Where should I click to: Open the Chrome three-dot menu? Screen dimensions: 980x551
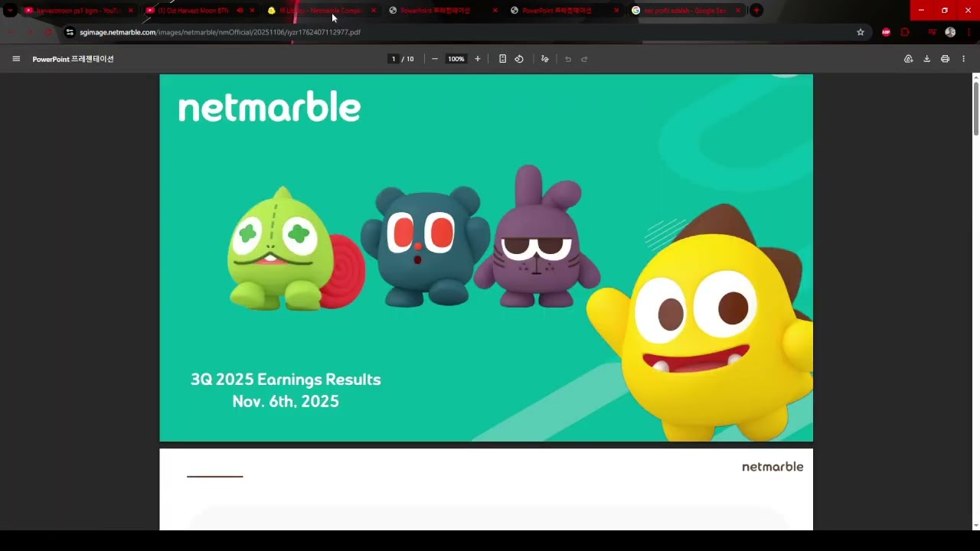(x=969, y=32)
